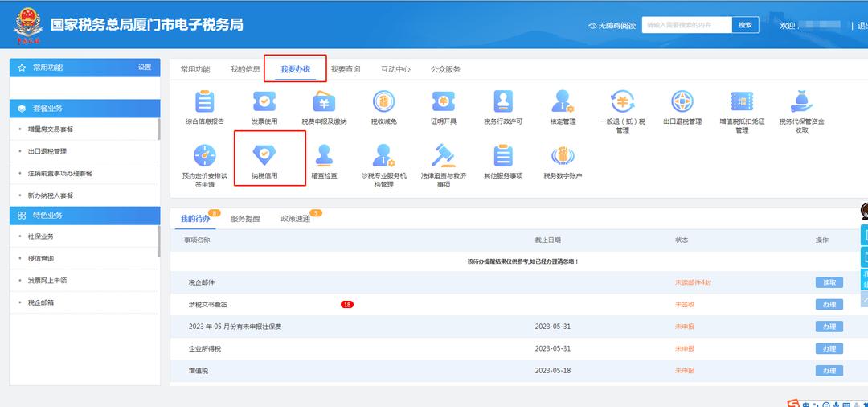Click the 2023-05-18 deadline date
This screenshot has width=868, height=407.
coord(552,371)
